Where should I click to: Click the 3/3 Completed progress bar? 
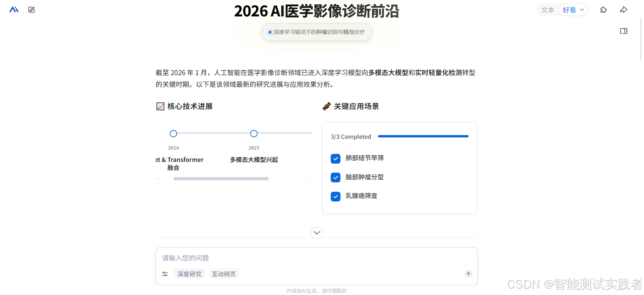[x=423, y=136]
